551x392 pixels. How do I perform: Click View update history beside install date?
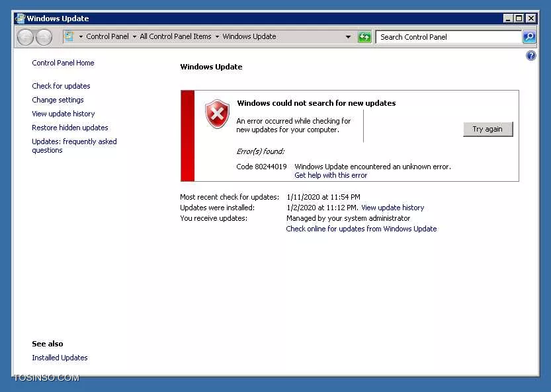(392, 208)
